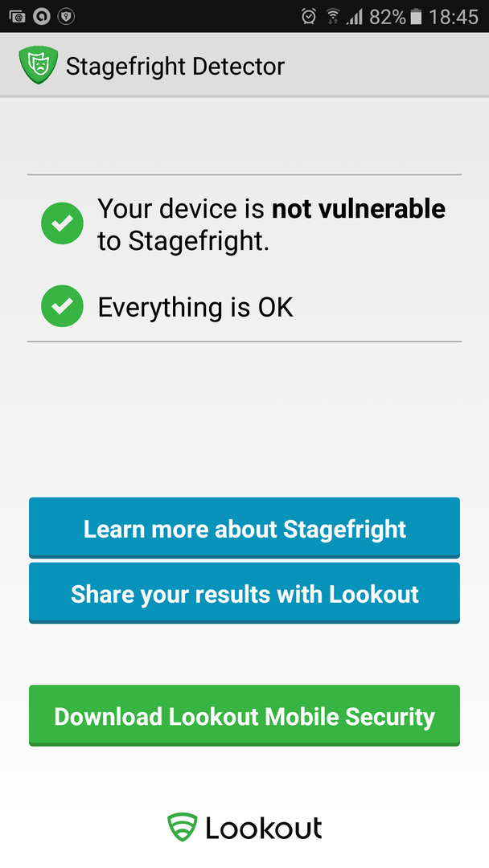
Task: Tap the Stagefright Detector shield icon
Action: click(39, 65)
